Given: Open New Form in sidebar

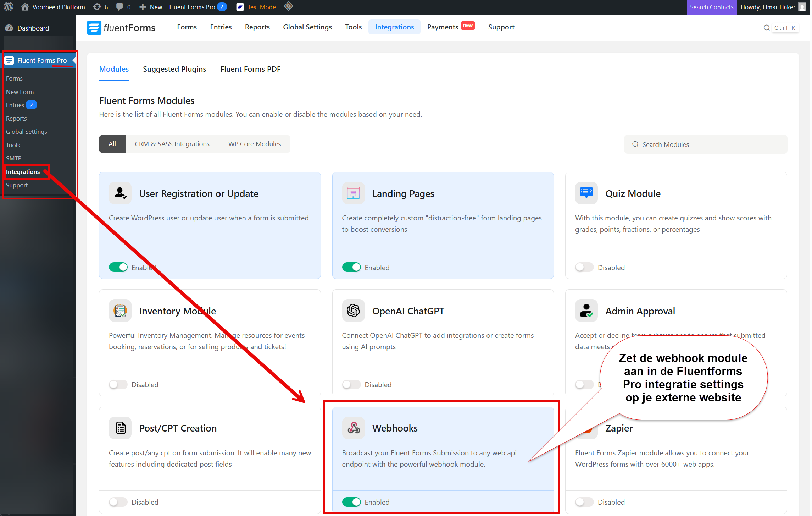Looking at the screenshot, I should 20,92.
